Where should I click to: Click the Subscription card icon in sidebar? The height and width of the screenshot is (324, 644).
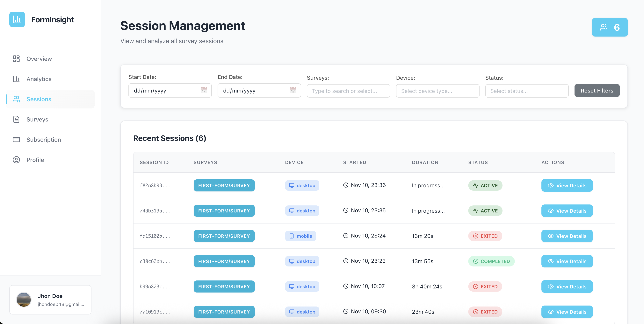pyautogui.click(x=16, y=140)
